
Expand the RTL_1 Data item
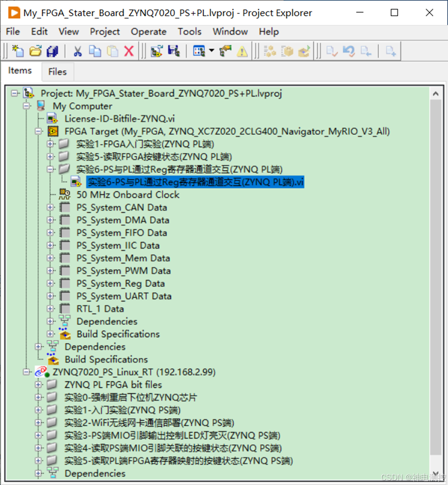50,309
